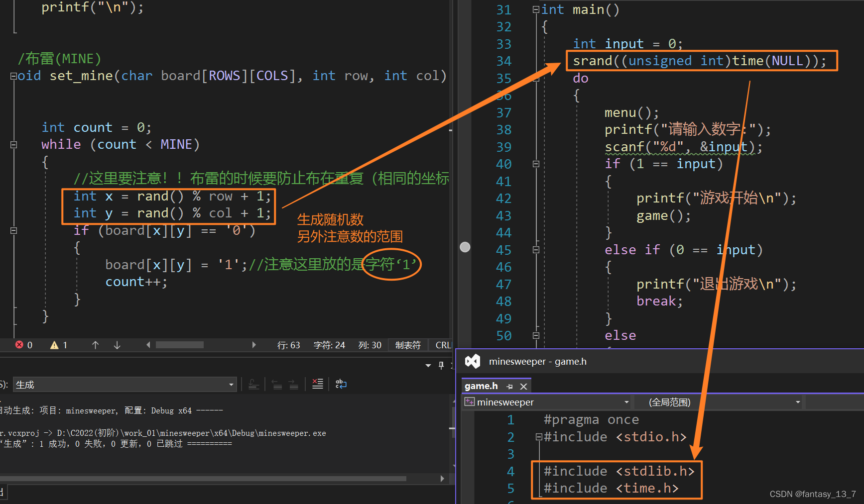Click the 列: 30 column indicator
The height and width of the screenshot is (504, 864).
tap(370, 345)
